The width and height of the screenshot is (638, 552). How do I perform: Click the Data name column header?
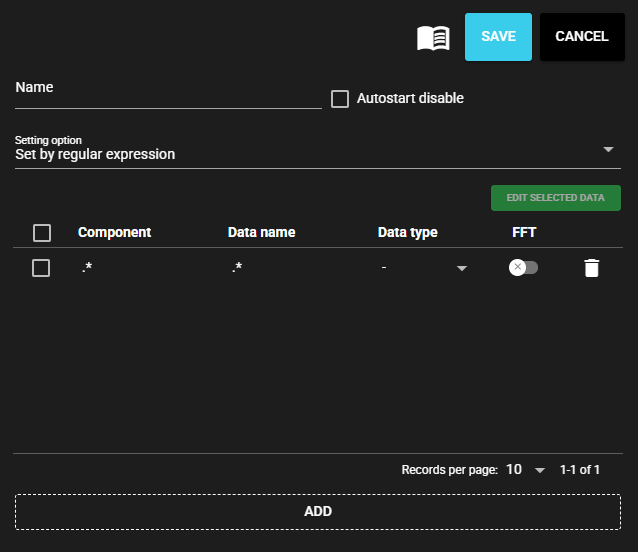(261, 232)
